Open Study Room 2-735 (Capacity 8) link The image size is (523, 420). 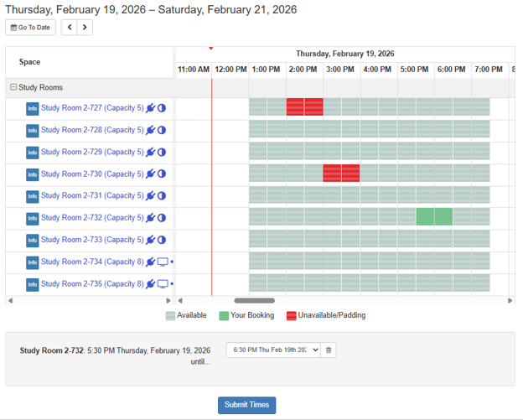tap(92, 284)
